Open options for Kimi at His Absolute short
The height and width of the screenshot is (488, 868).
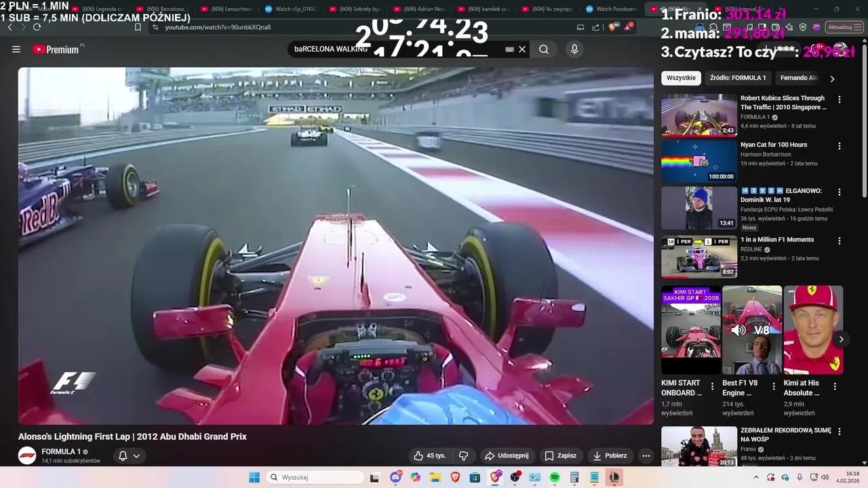coord(835,386)
